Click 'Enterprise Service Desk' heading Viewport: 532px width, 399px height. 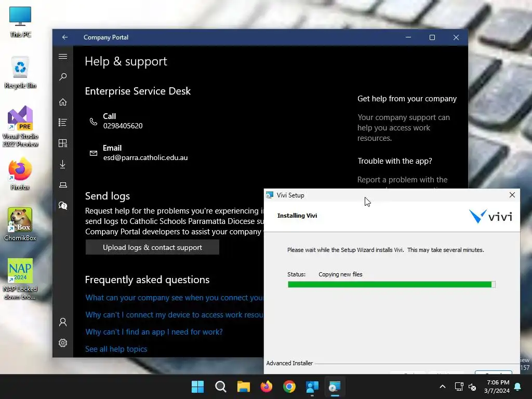(138, 91)
